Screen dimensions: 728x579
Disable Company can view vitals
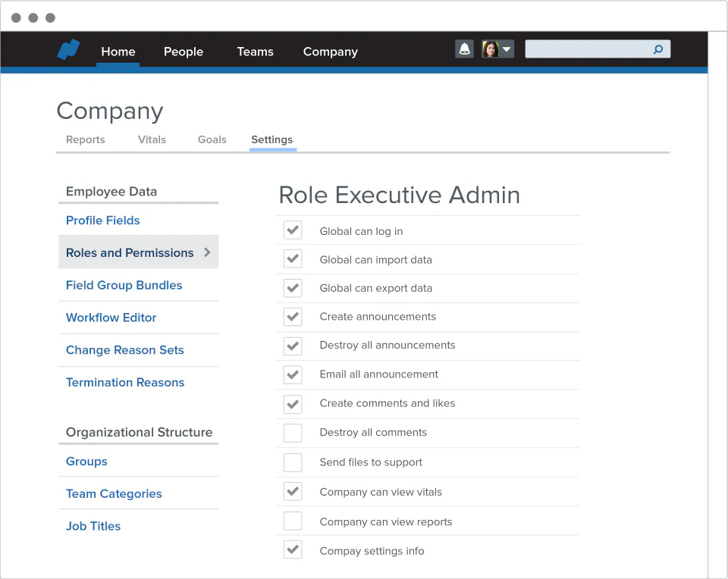coord(293,491)
